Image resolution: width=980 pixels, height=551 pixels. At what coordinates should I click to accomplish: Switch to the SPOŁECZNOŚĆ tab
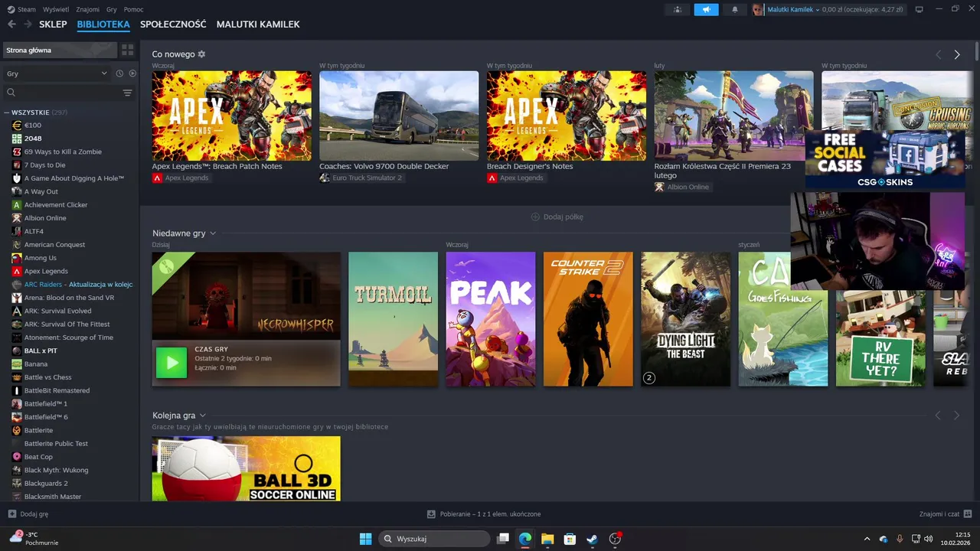coord(173,24)
